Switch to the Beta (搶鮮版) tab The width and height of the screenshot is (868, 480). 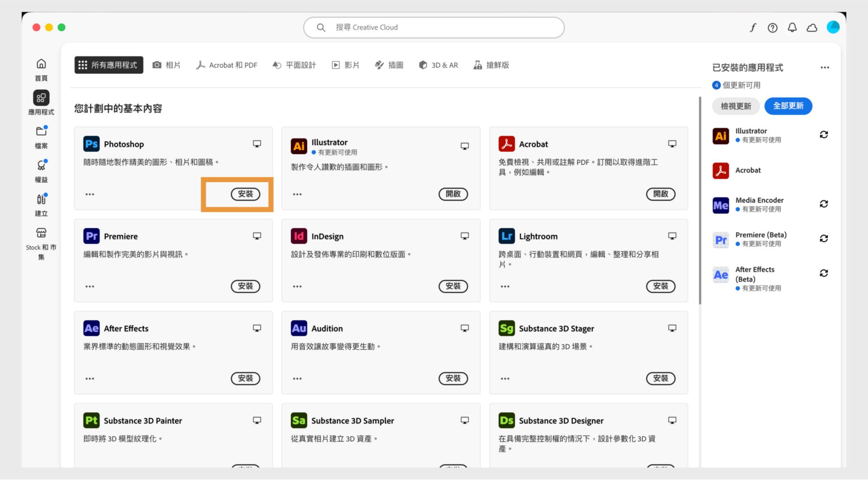(x=491, y=65)
